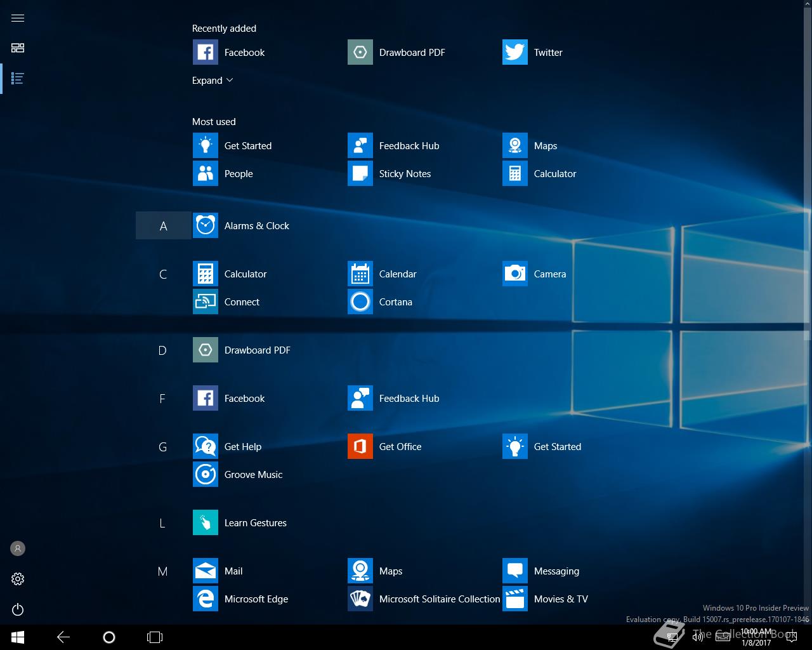Image resolution: width=812 pixels, height=650 pixels.
Task: Select the Twitter label
Action: (548, 53)
